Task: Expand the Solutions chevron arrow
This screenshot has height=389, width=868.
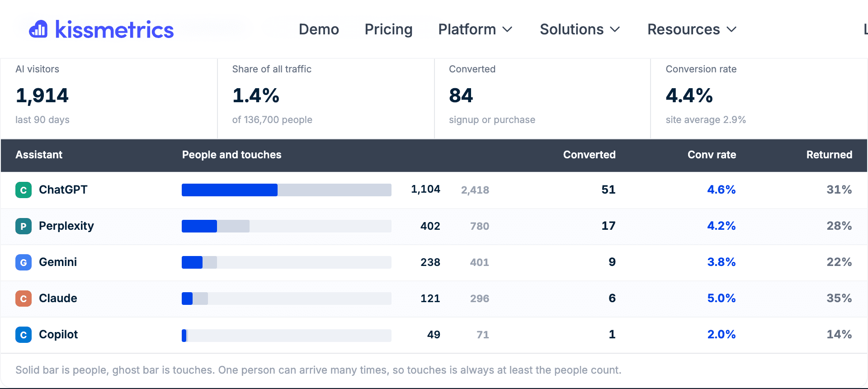Action: point(615,30)
